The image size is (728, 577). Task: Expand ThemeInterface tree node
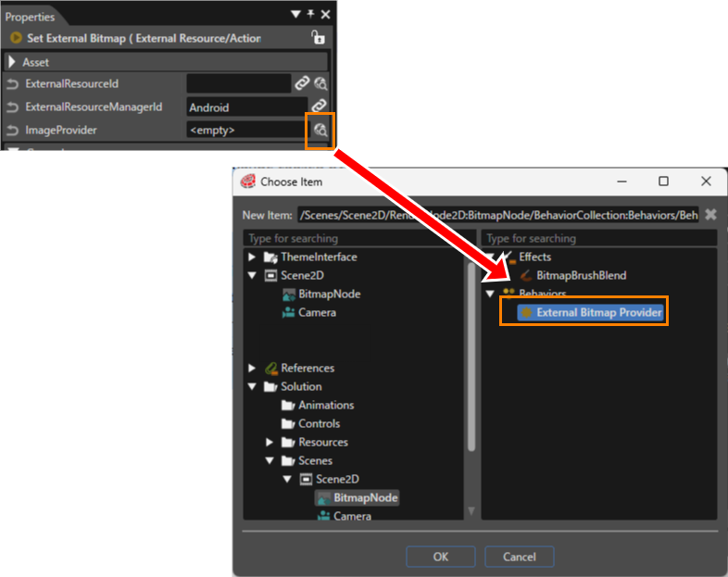[252, 257]
